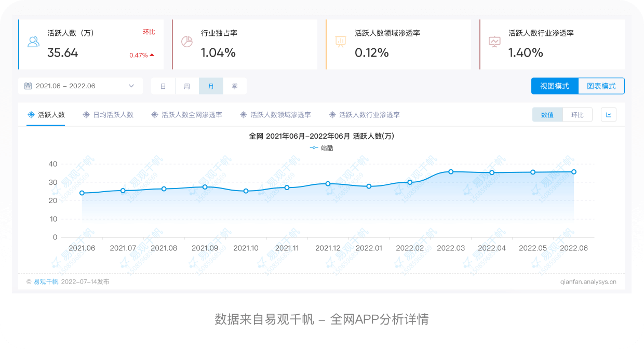Click the 35.64 active users value
The height and width of the screenshot is (349, 644).
click(x=63, y=52)
